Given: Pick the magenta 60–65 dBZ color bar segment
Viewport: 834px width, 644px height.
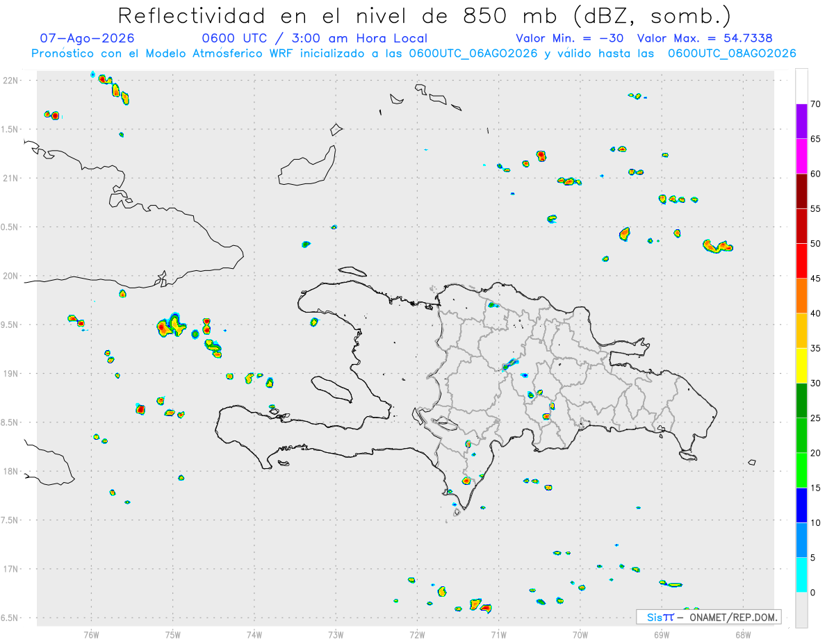Looking at the screenshot, I should pyautogui.click(x=801, y=156).
